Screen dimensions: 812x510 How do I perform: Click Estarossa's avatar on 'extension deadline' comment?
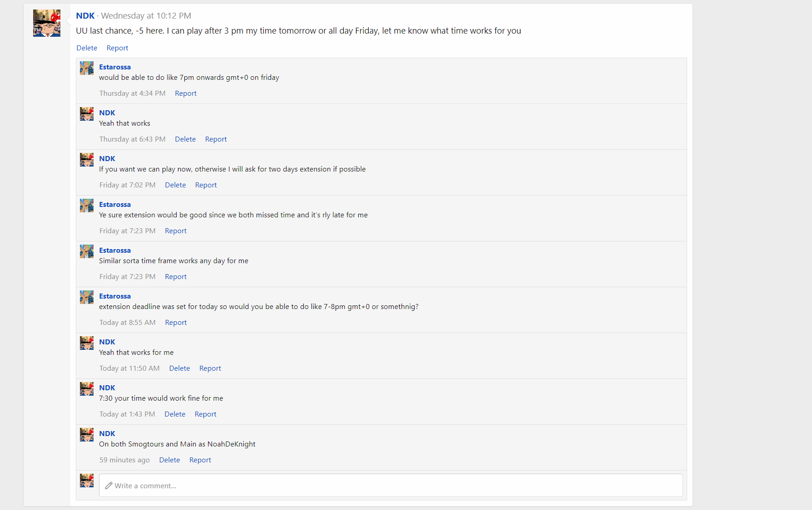pyautogui.click(x=87, y=297)
